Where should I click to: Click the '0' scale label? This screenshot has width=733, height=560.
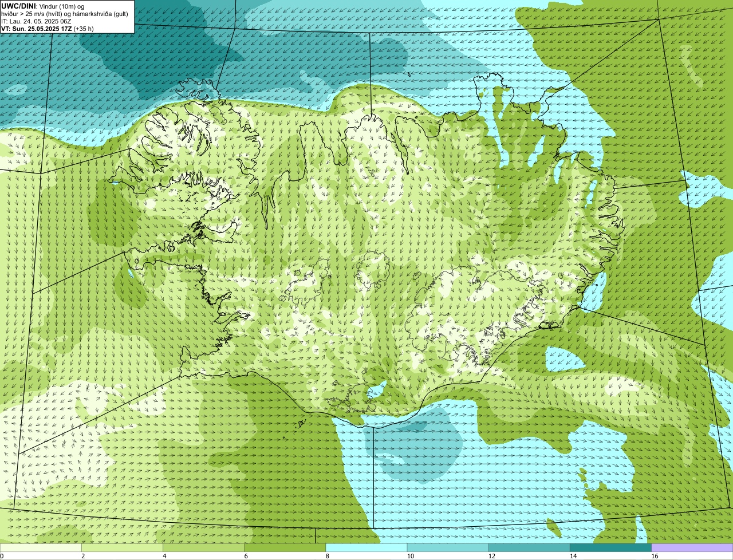click(x=2, y=556)
